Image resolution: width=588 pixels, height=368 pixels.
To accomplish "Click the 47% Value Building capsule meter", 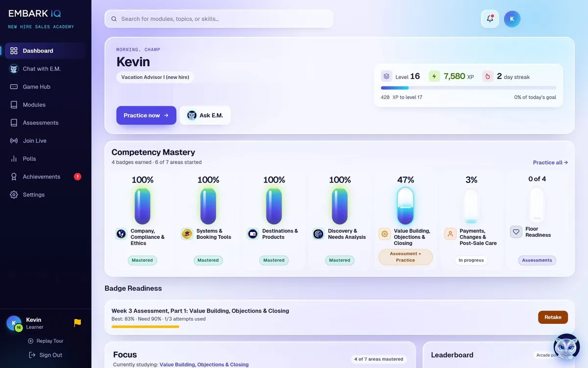I will tap(406, 206).
